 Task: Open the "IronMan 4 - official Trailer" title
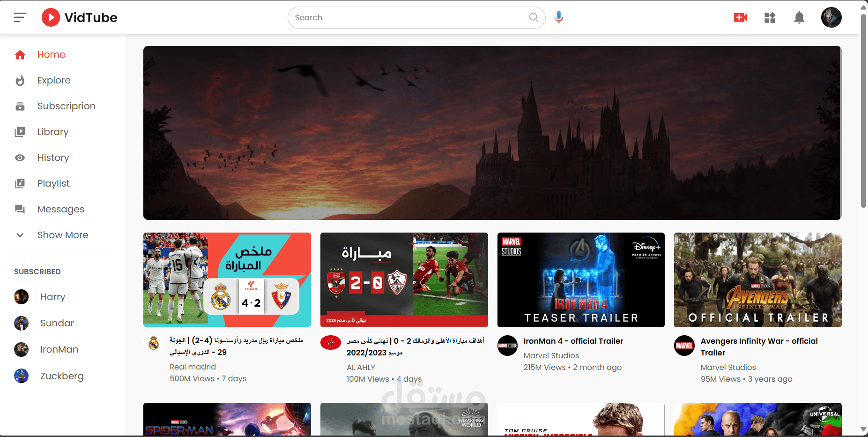coord(573,341)
